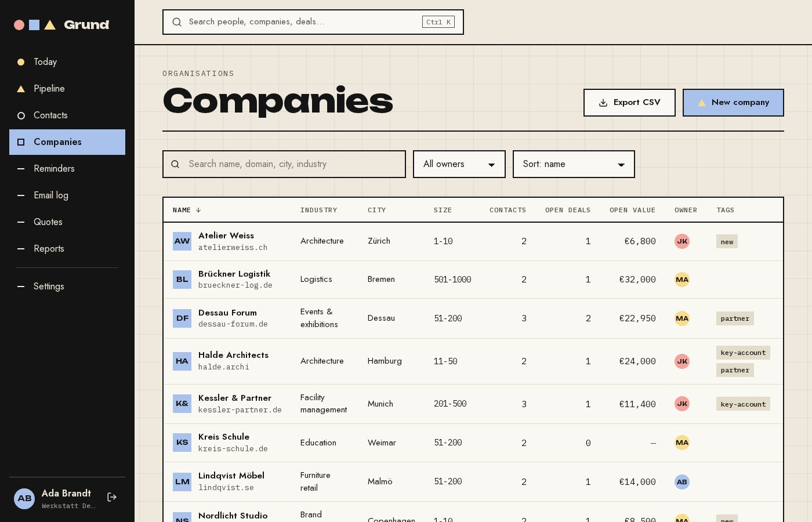Click the lindqvist.se domain text
The image size is (812, 522).
pos(226,488)
